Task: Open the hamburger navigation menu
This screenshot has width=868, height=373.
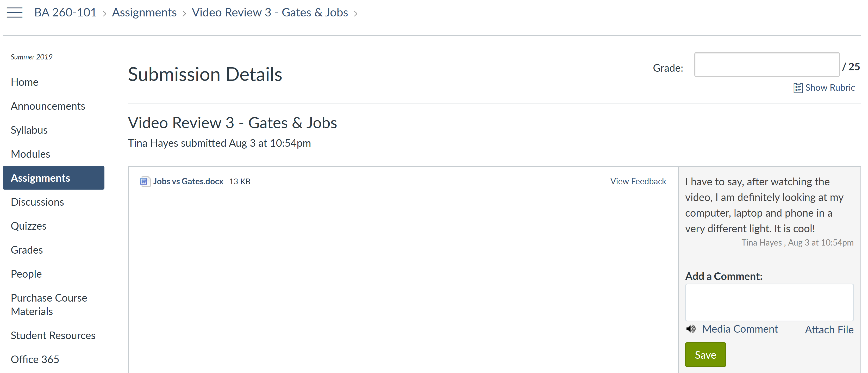Action: (15, 13)
